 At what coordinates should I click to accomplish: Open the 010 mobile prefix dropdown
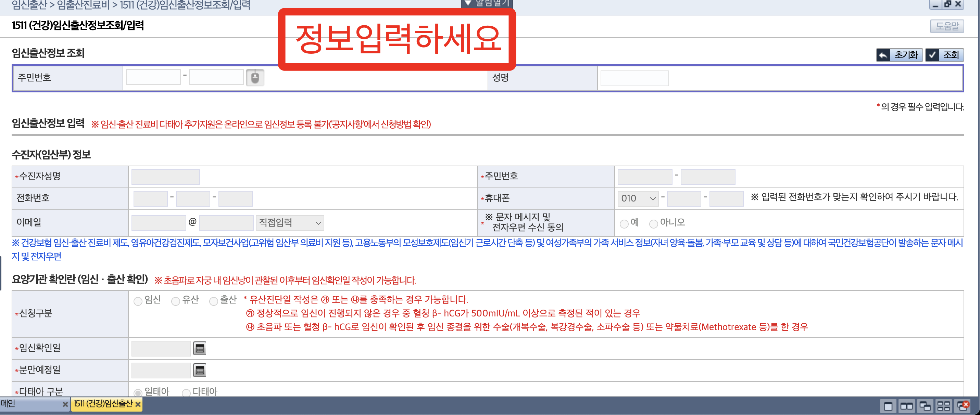point(638,198)
